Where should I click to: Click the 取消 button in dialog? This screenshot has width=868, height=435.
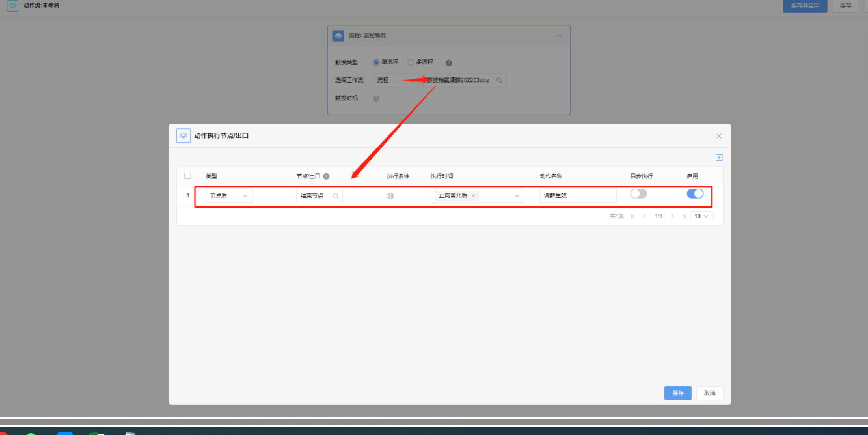tap(709, 393)
